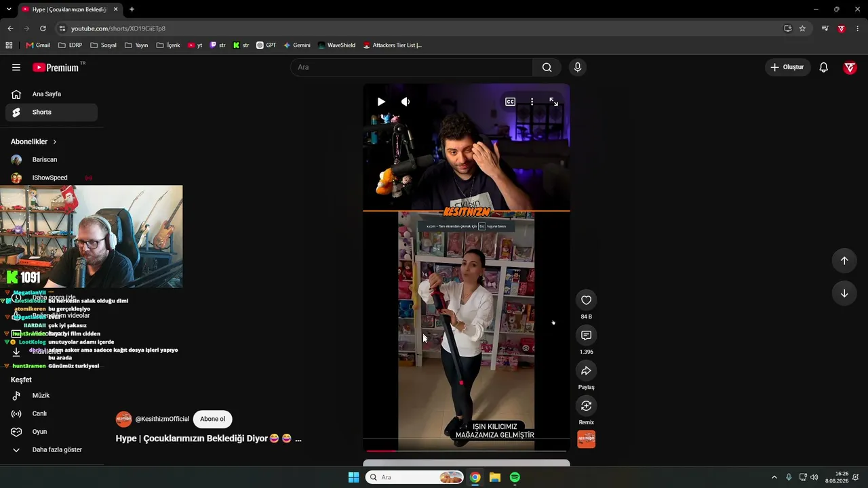
Task: Enter fullscreen for the Short
Action: point(554,102)
